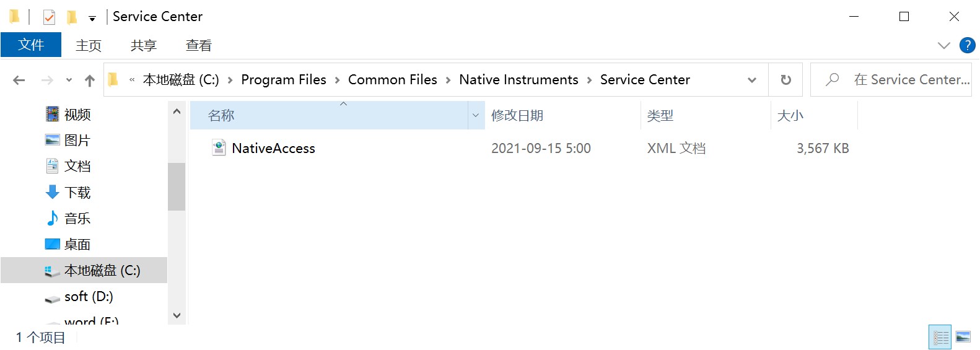Open the address bar history dropdown
The width and height of the screenshot is (980, 350).
coord(752,80)
